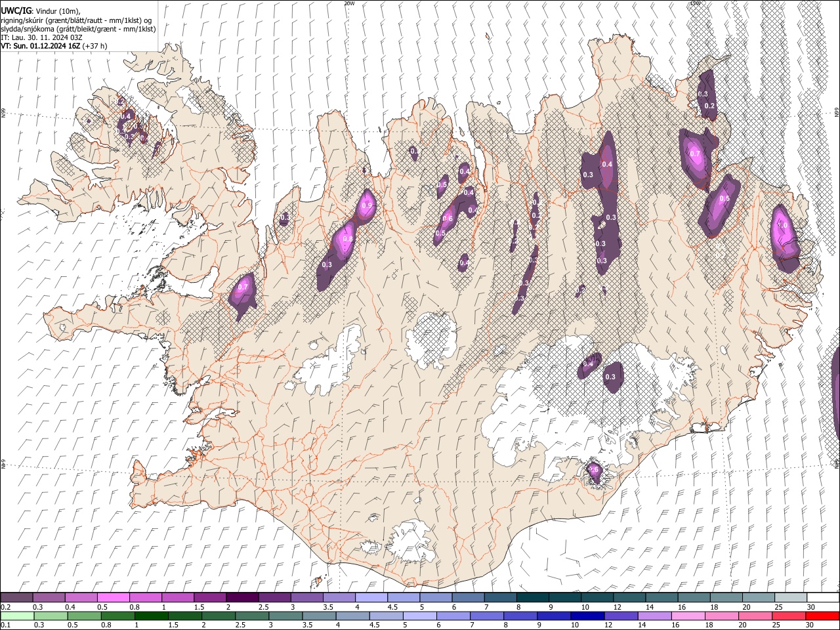Click the 'rigning/skúrir' legend description line
Screen dimensions: 840x630
(77, 20)
